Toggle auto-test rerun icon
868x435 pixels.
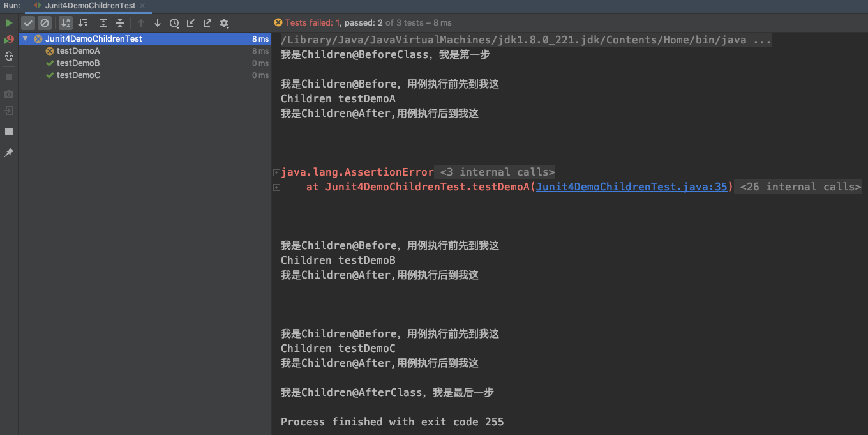click(x=9, y=56)
